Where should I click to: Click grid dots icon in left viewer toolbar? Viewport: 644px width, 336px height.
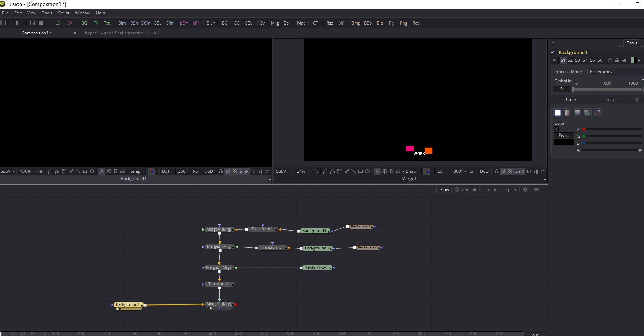(64, 171)
